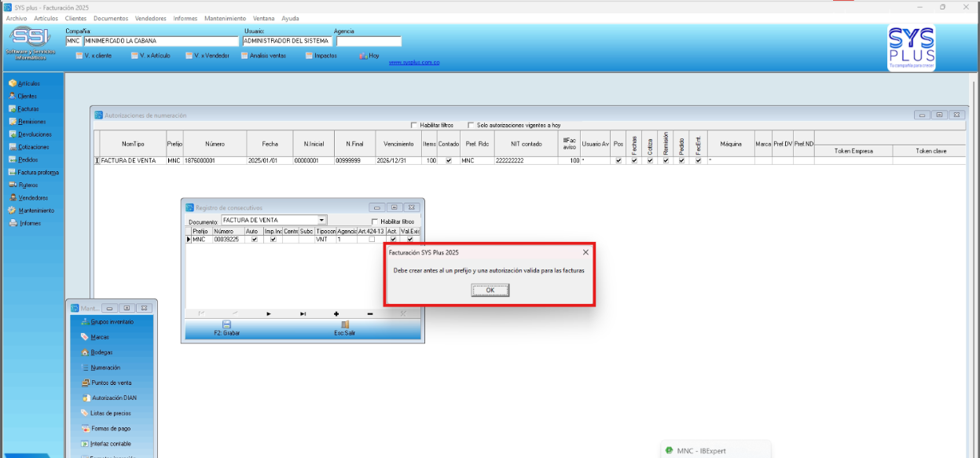The image size is (980, 458).
Task: Toggle Fechas checkbox in authorization row
Action: [x=634, y=160]
